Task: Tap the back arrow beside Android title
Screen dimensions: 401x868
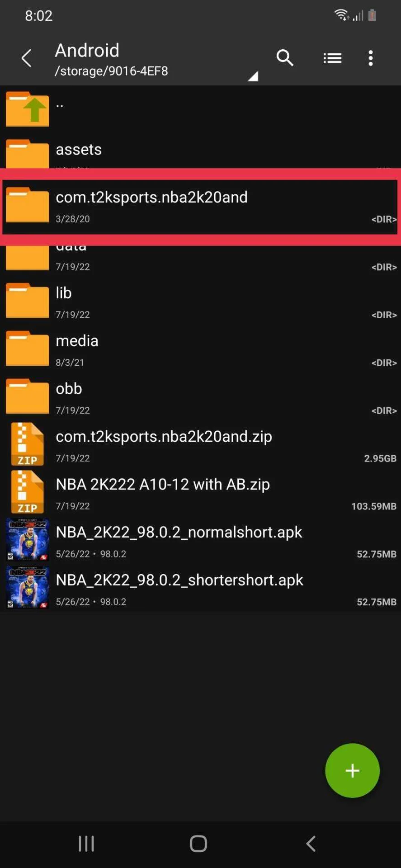Action: click(27, 58)
